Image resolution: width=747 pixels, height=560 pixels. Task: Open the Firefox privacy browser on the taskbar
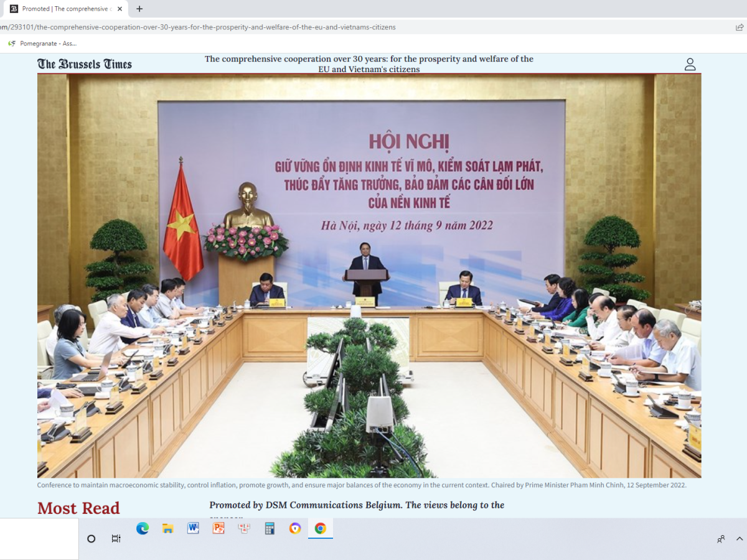(294, 528)
